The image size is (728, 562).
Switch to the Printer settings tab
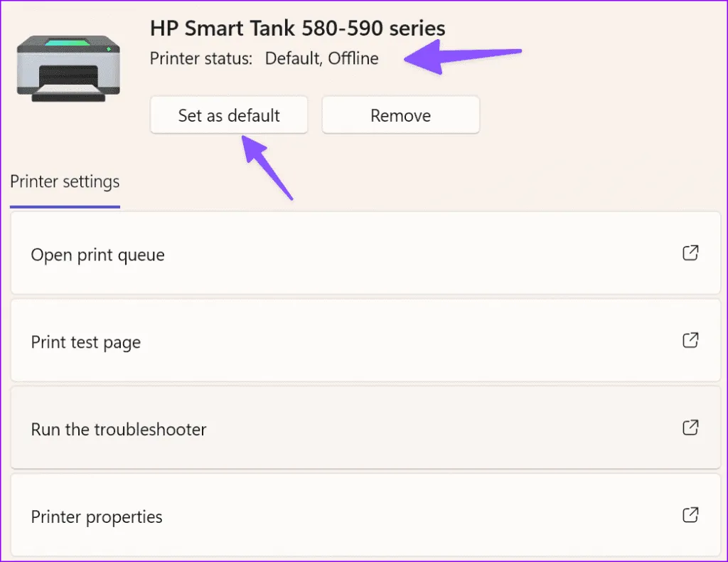(x=65, y=182)
